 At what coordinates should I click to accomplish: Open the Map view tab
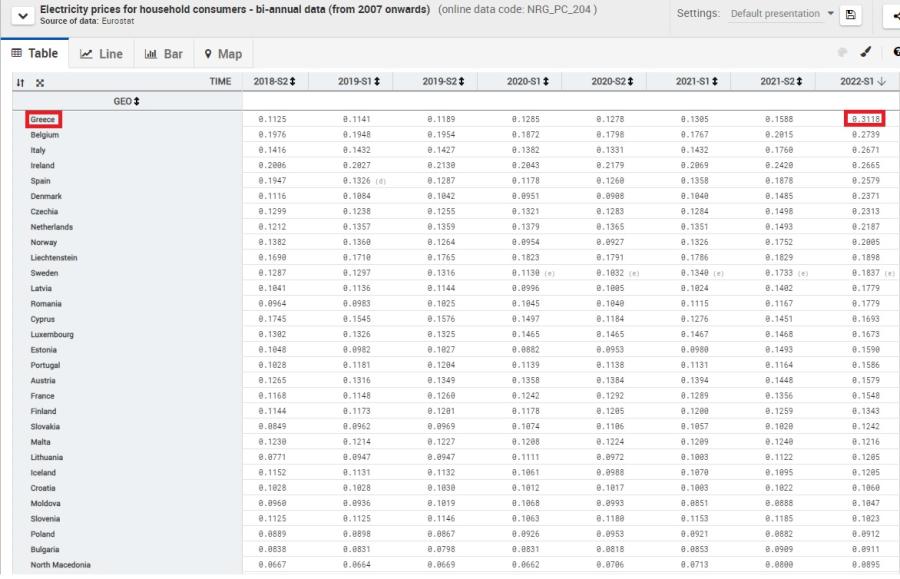223,54
